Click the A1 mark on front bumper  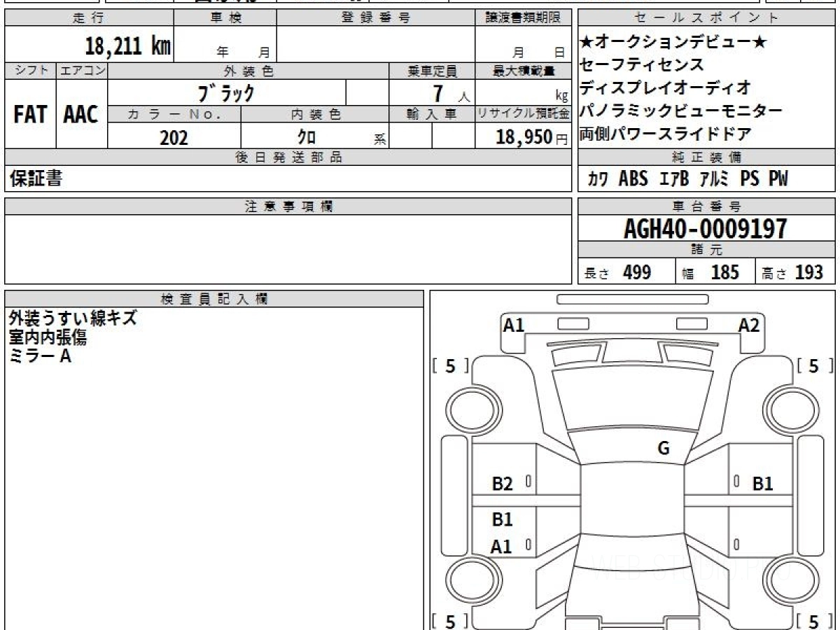coord(514,325)
